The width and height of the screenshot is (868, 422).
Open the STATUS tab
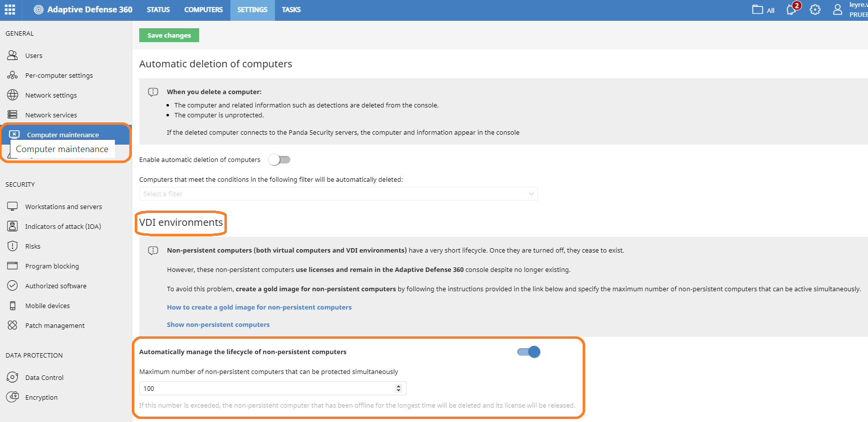[158, 9]
